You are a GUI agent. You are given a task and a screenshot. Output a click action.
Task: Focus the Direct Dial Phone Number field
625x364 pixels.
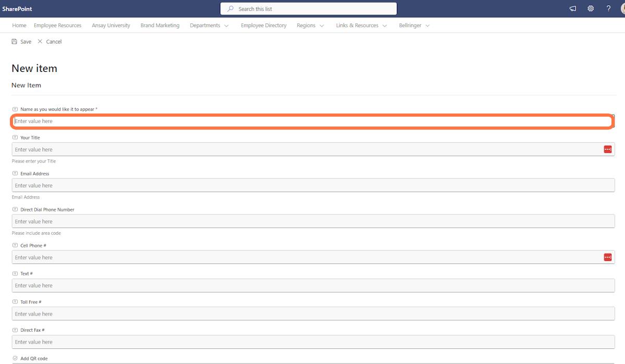(313, 221)
